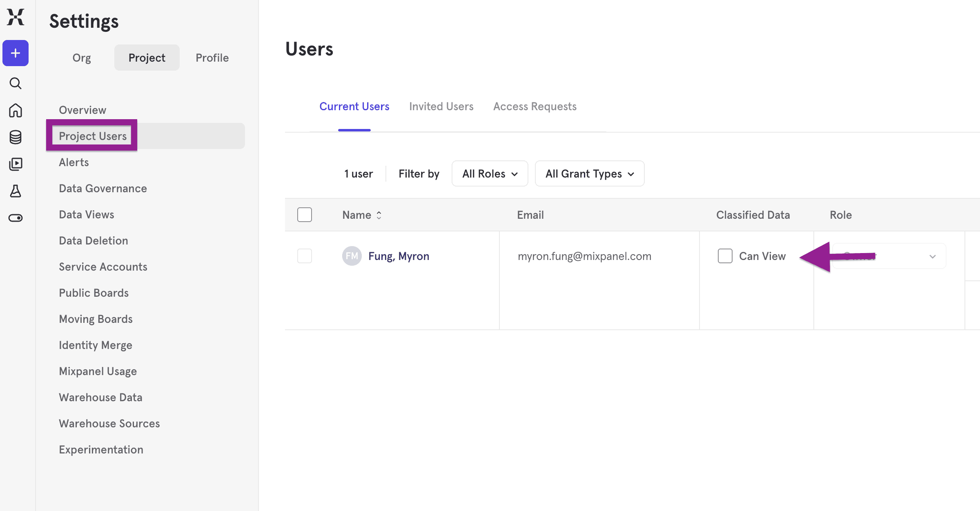Open the All Grant Types dropdown
This screenshot has width=980, height=511.
click(x=589, y=174)
